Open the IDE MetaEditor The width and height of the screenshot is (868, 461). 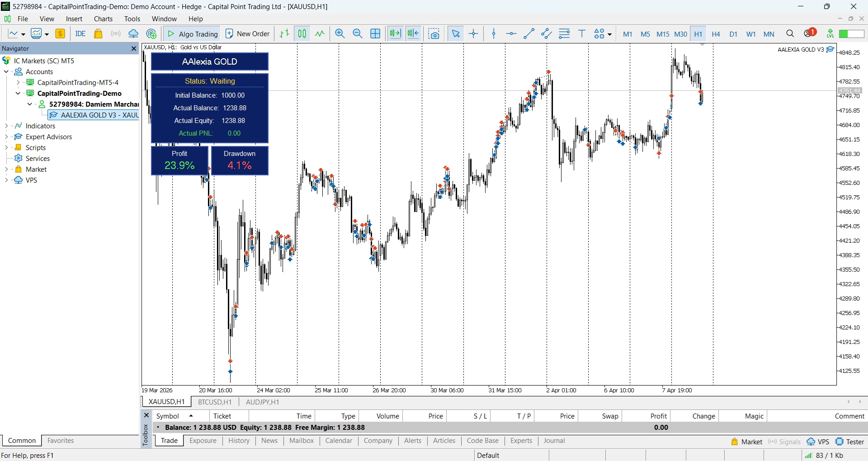(80, 34)
